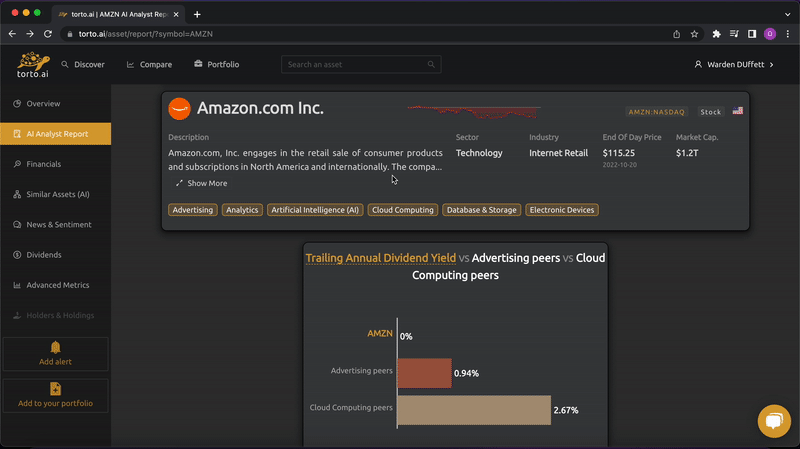The image size is (800, 449).
Task: Click the search magnifier in asset field
Action: pos(431,64)
